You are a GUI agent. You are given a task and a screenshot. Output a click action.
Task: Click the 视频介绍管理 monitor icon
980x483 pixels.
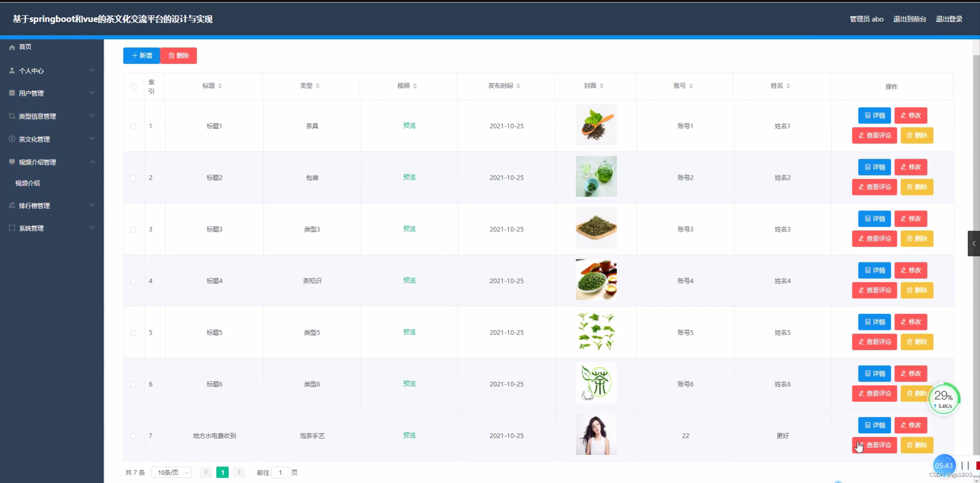pos(11,162)
